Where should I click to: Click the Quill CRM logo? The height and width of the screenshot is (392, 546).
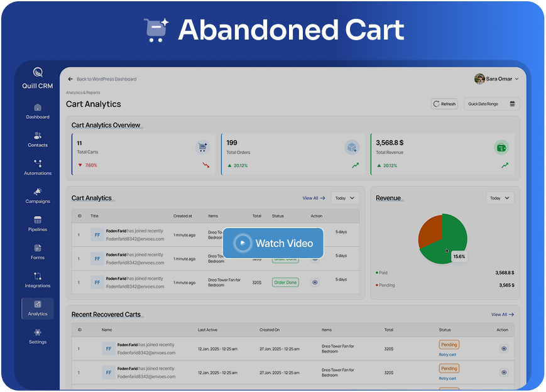[38, 73]
